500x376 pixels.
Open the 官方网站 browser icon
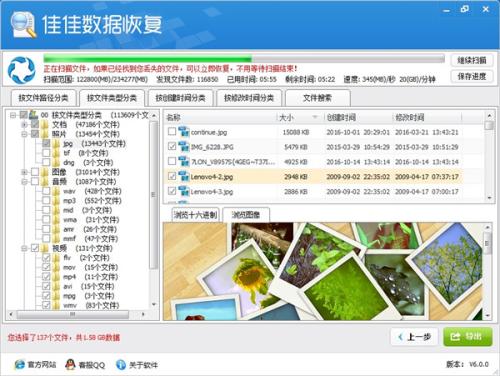(x=20, y=365)
